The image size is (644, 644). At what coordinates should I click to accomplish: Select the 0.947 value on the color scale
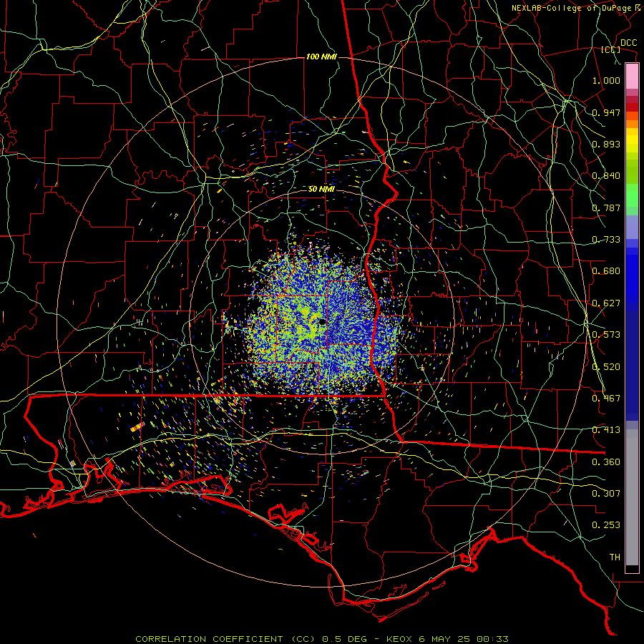[606, 112]
